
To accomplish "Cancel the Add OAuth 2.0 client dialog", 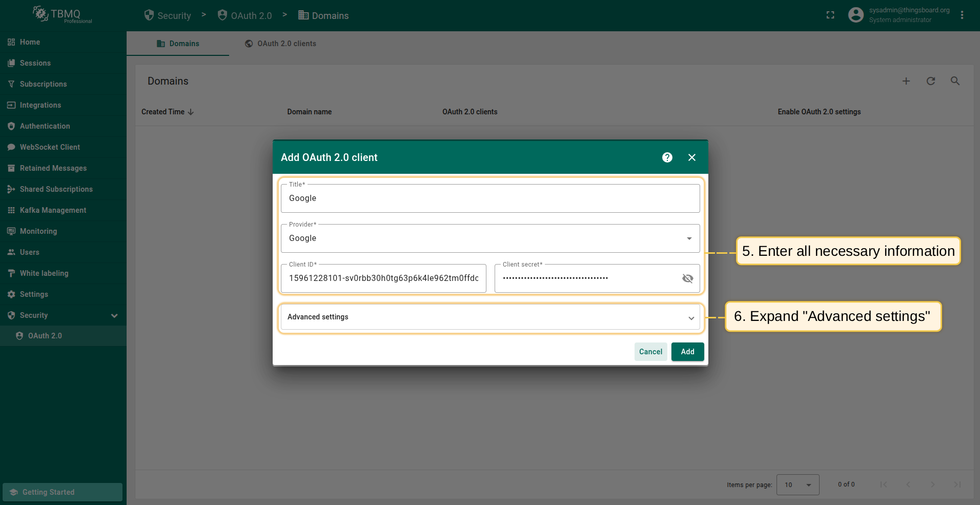I will pos(650,352).
